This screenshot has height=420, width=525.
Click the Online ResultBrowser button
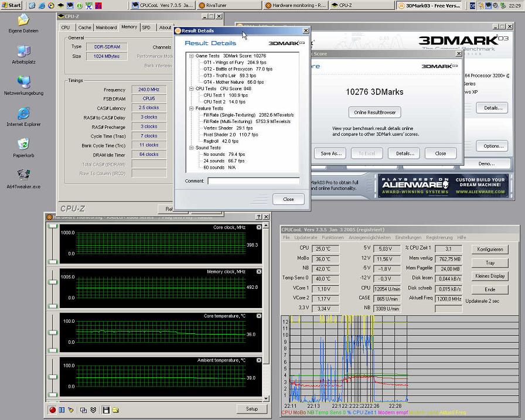coord(374,112)
